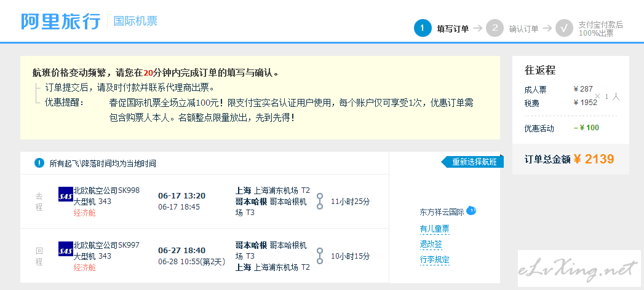The image size is (644, 290).
Task: Click the 阿里旅行 logo
Action: point(60,22)
